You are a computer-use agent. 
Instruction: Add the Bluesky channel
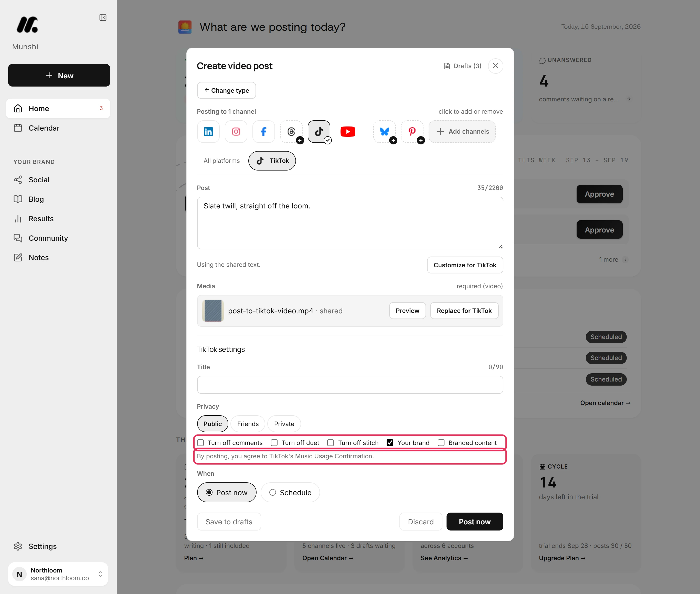click(385, 132)
